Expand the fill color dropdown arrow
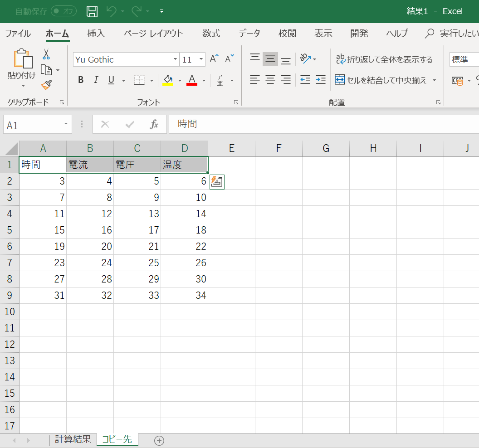The image size is (479, 448). (x=180, y=81)
